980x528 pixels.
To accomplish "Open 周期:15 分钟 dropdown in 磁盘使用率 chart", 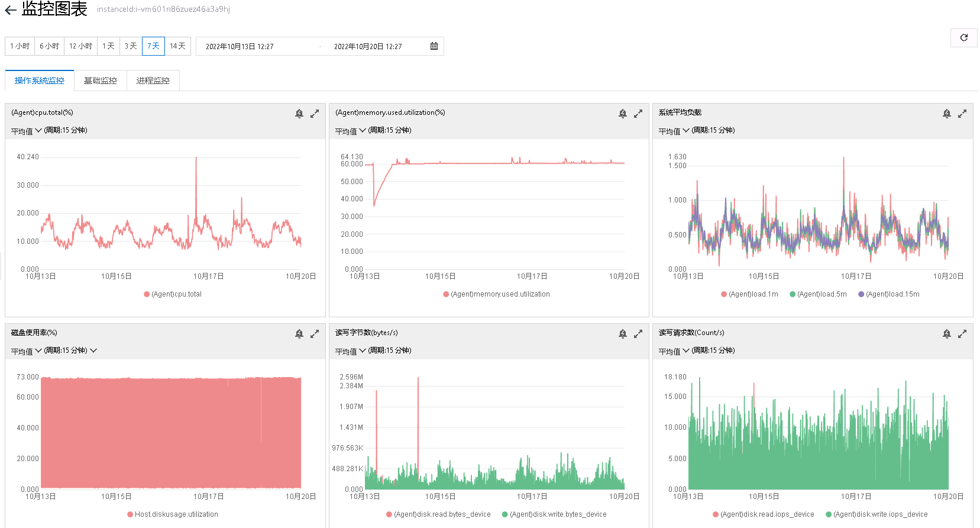I will (x=71, y=350).
